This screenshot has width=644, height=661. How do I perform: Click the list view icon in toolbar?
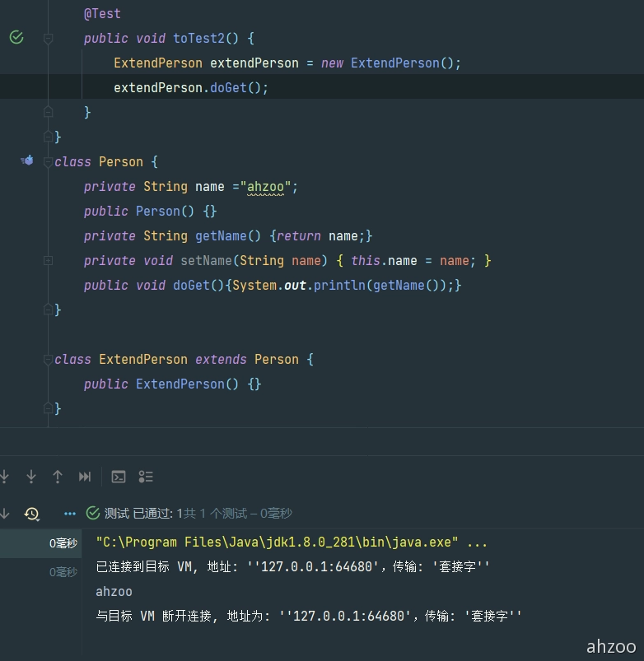click(x=146, y=477)
